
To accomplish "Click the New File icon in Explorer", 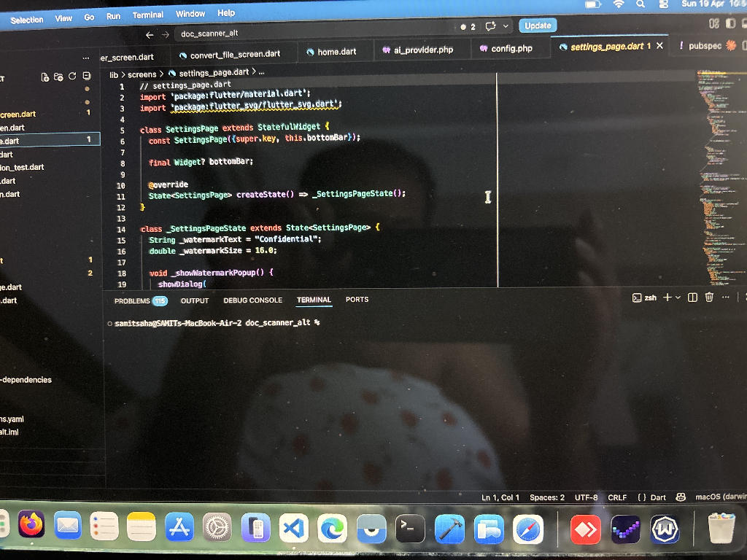I will tap(45, 77).
